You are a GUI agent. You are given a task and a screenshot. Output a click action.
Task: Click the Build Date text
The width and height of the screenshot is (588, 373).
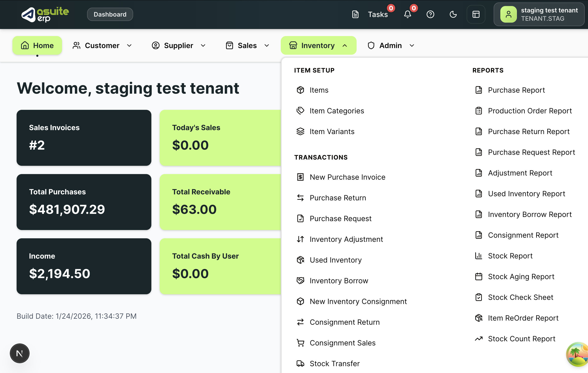click(77, 316)
